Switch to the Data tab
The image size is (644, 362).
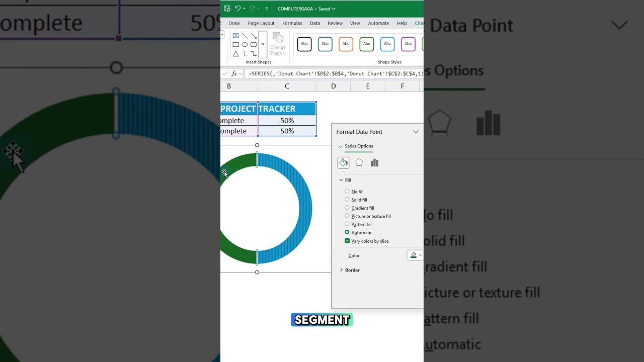[315, 23]
